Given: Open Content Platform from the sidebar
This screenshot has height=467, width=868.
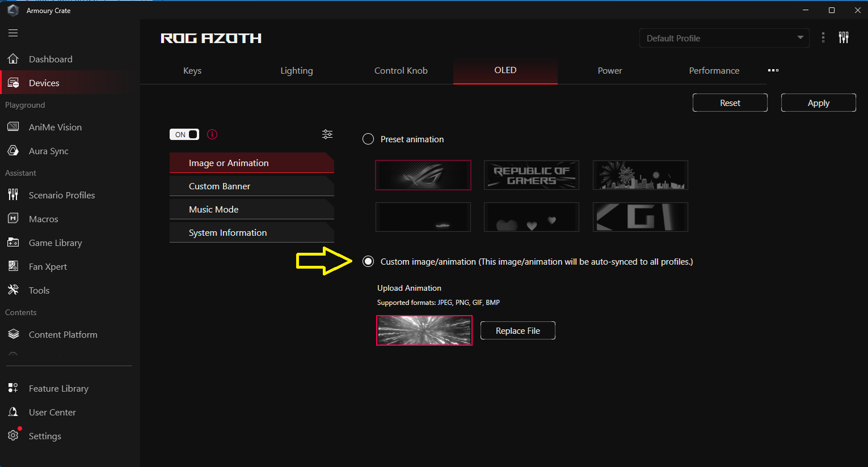Looking at the screenshot, I should [x=63, y=334].
